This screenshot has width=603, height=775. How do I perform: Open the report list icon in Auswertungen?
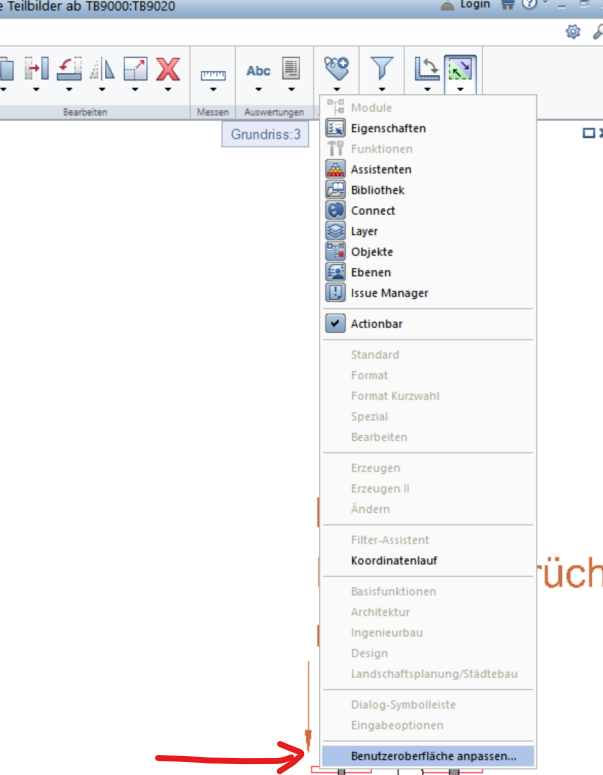point(291,69)
